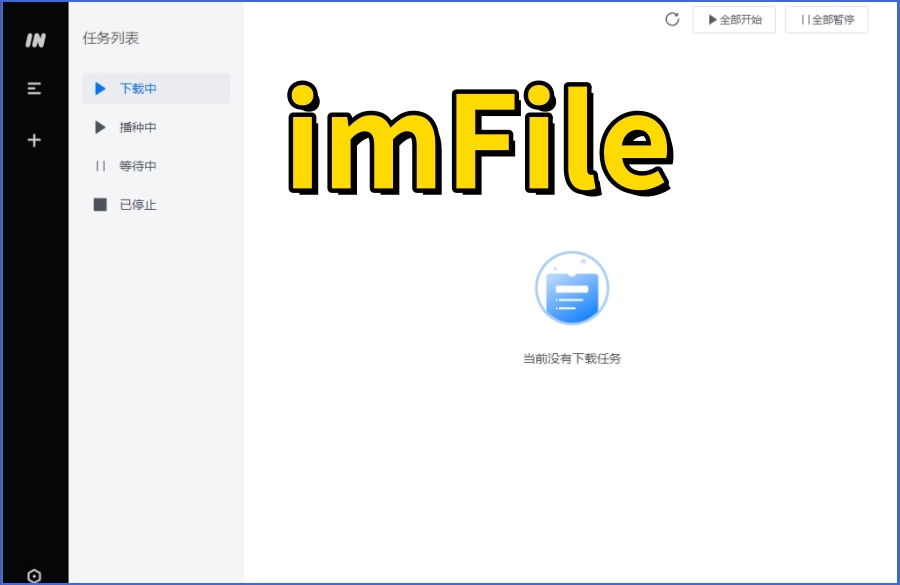Select the 下载中 task category
This screenshot has height=585, width=900.
click(156, 88)
